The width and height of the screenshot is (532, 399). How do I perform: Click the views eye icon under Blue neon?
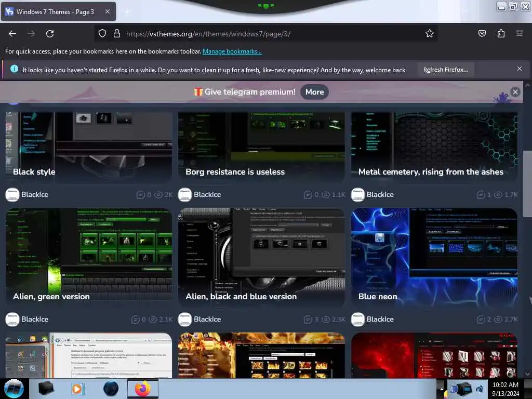coord(498,320)
